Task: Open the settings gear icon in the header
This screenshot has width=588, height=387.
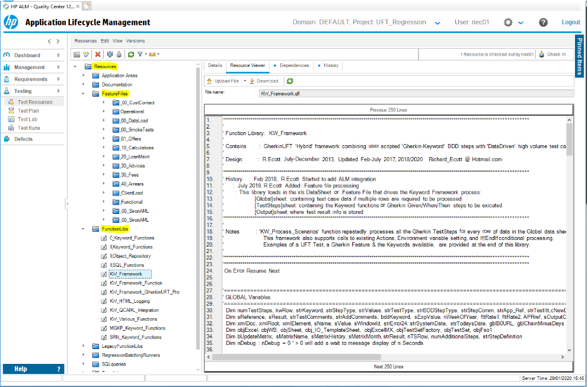Action: point(508,23)
